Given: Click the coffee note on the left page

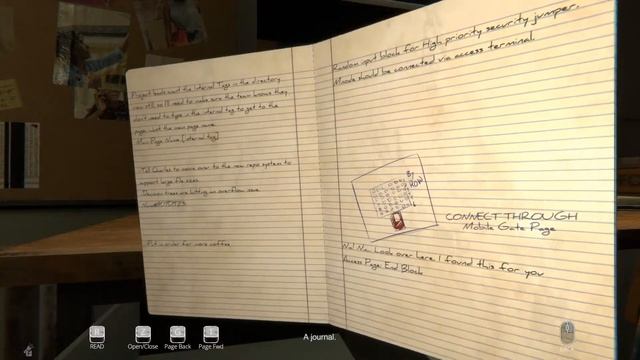Looking at the screenshot, I should click(x=189, y=244).
